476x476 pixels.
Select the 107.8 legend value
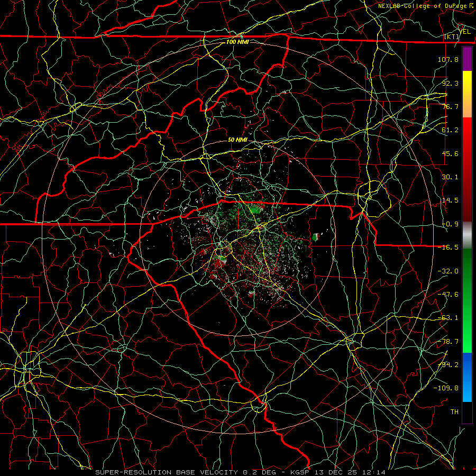pos(448,59)
